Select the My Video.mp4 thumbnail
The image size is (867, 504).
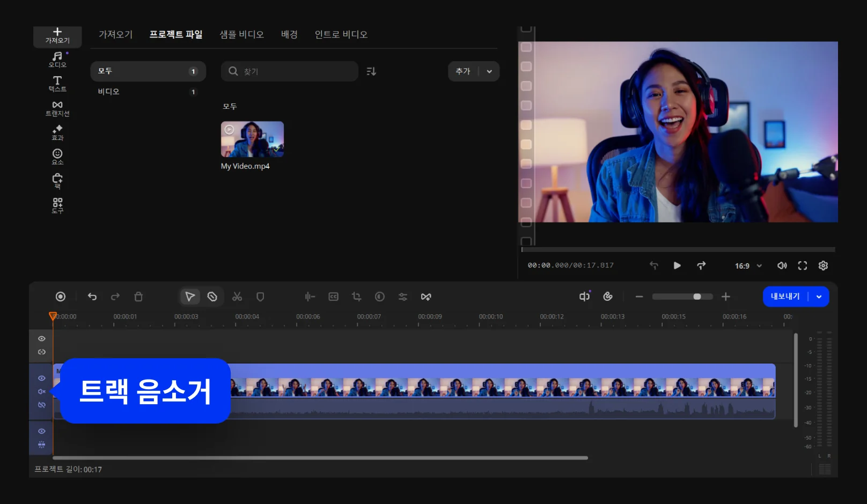click(252, 139)
